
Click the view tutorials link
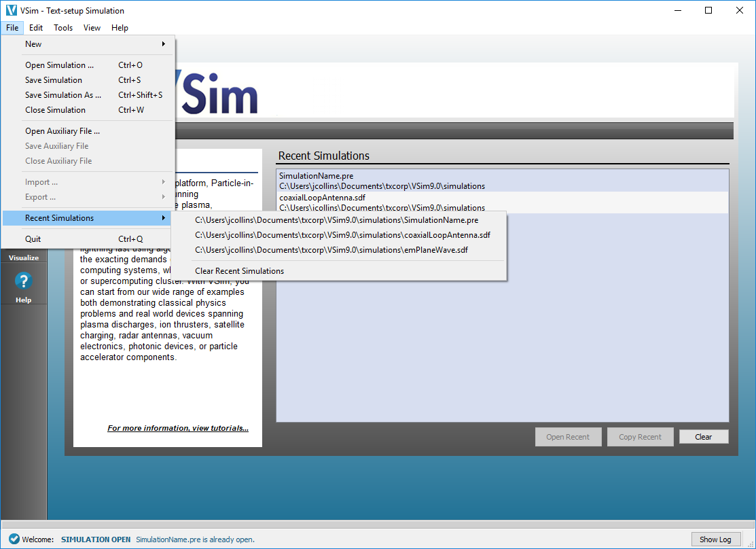pos(178,427)
